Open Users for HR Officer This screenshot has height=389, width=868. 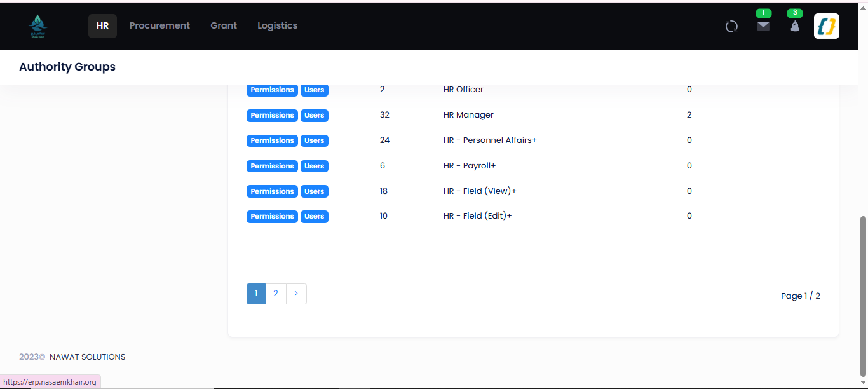(x=314, y=90)
